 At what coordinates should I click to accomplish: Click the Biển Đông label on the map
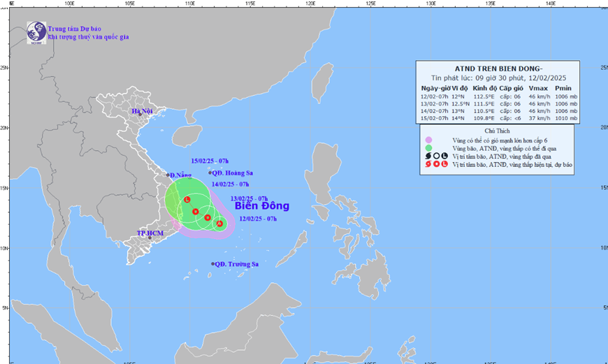[262, 205]
